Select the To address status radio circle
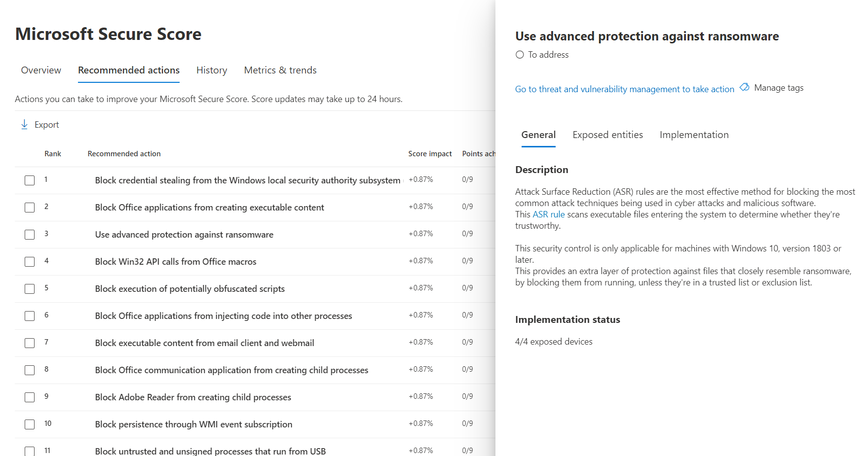This screenshot has width=868, height=456. tap(520, 55)
